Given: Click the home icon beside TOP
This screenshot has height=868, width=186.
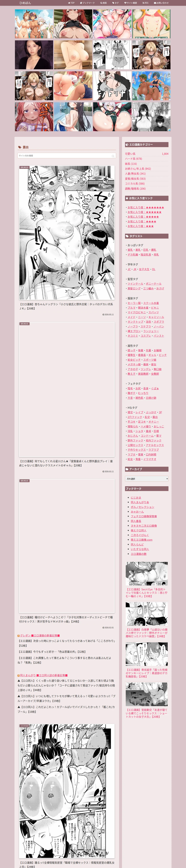Looking at the screenshot, I should click(69, 3).
